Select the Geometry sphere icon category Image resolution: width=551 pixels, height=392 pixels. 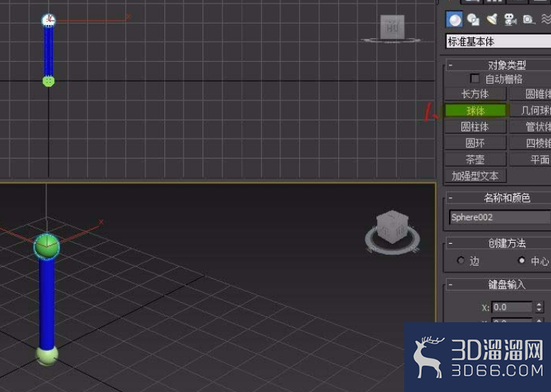(x=454, y=19)
